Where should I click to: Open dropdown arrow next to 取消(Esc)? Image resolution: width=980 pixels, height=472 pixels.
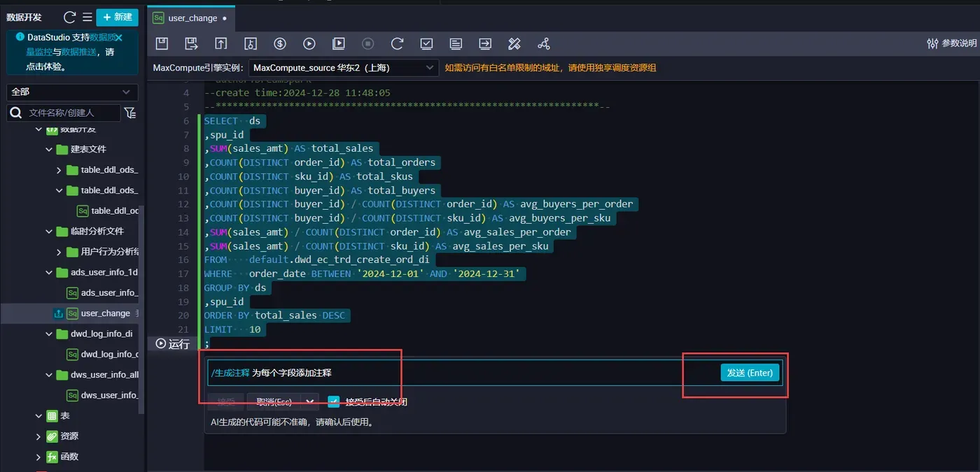point(309,401)
